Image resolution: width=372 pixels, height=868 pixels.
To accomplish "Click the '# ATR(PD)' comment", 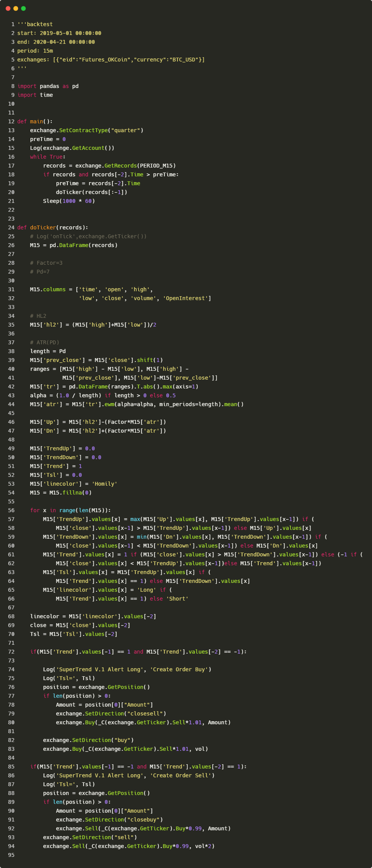I will click(45, 342).
